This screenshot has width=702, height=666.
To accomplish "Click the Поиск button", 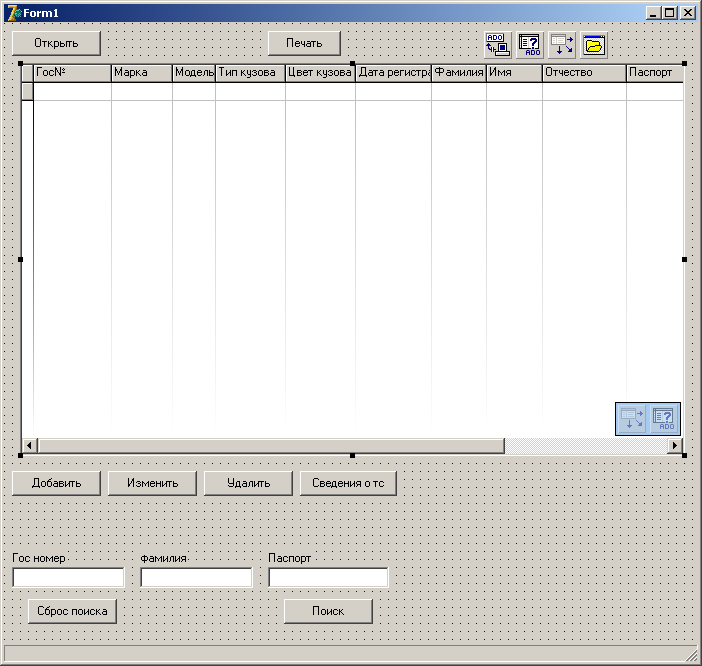I will [x=328, y=611].
